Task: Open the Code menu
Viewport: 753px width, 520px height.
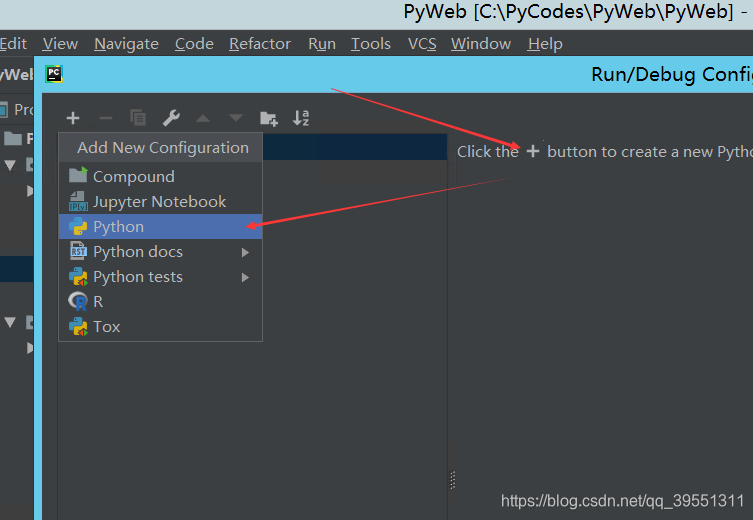Action: click(194, 44)
